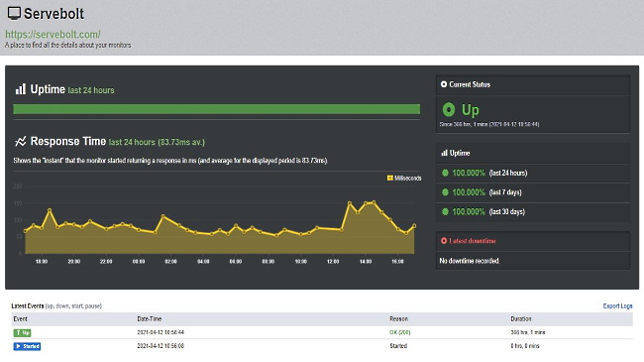Viewport: 644px width, 362px height.
Task: Click the Started reason cell in second row
Action: pos(398,346)
